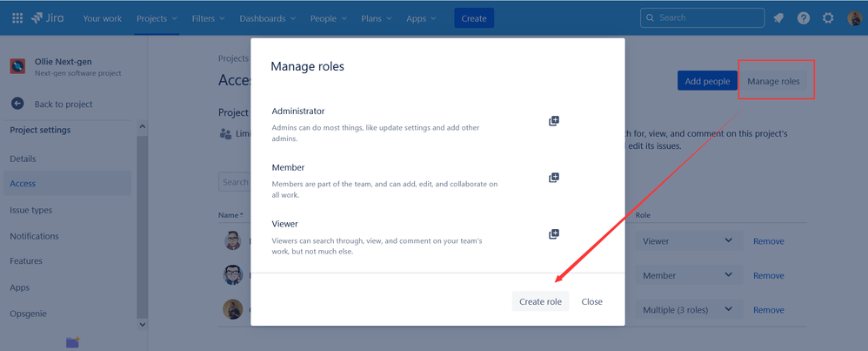Image resolution: width=868 pixels, height=351 pixels.
Task: Click the Project settings heading
Action: point(40,130)
